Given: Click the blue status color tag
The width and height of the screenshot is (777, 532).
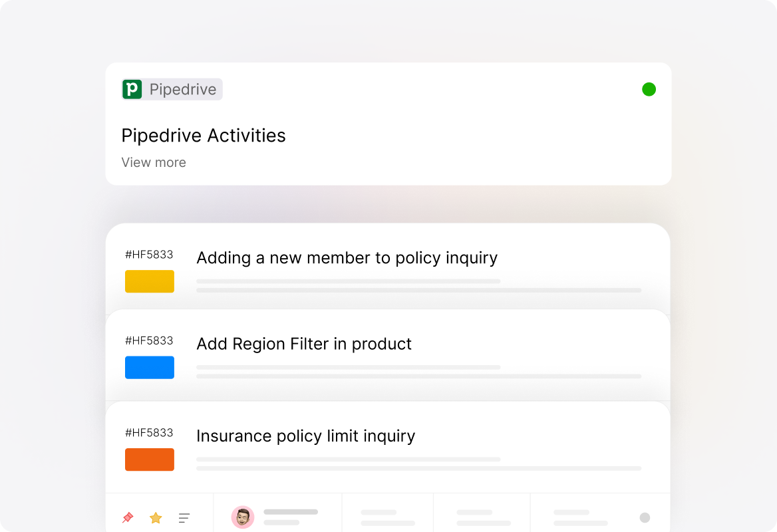Looking at the screenshot, I should tap(150, 367).
